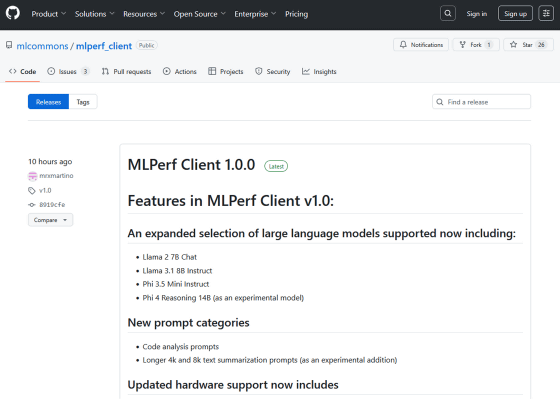Screen dimensions: 560x399
Task: Click the Latest badge
Action: click(x=276, y=166)
